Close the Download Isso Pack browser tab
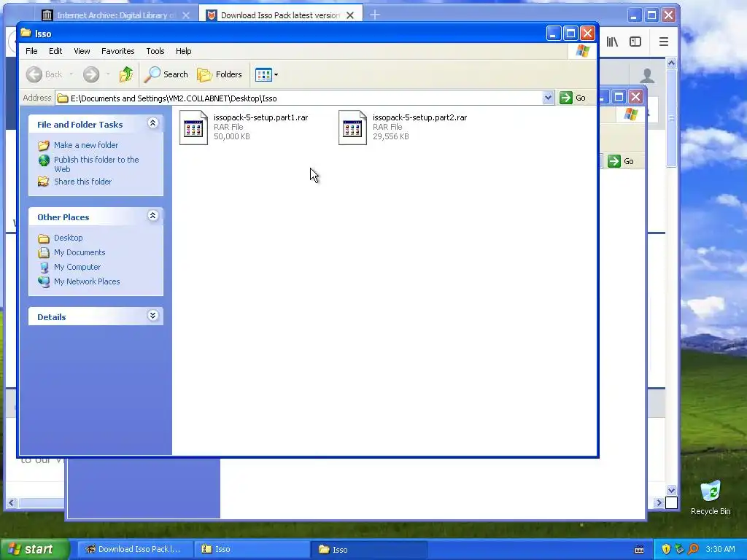 [350, 15]
